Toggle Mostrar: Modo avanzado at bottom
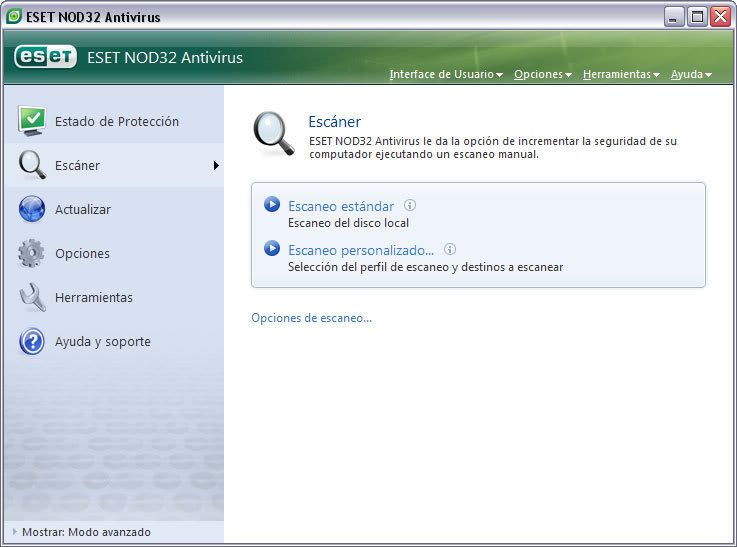This screenshot has width=737, height=547. tap(81, 532)
